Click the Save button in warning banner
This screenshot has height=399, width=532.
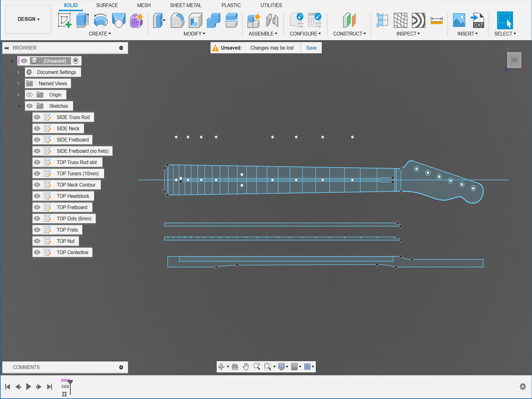click(x=311, y=48)
